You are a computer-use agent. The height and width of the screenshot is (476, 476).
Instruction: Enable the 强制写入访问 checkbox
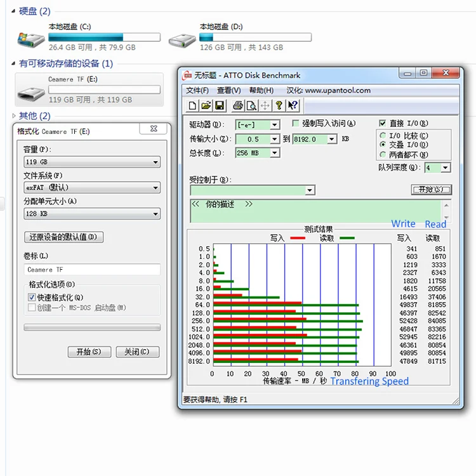pos(296,123)
